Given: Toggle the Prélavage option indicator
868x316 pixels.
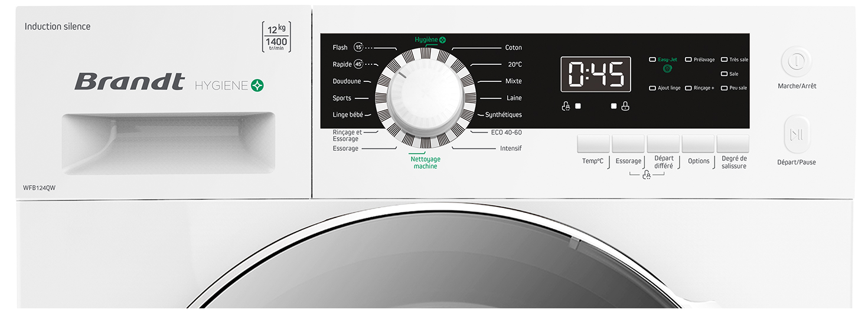Looking at the screenshot, I should point(688,60).
